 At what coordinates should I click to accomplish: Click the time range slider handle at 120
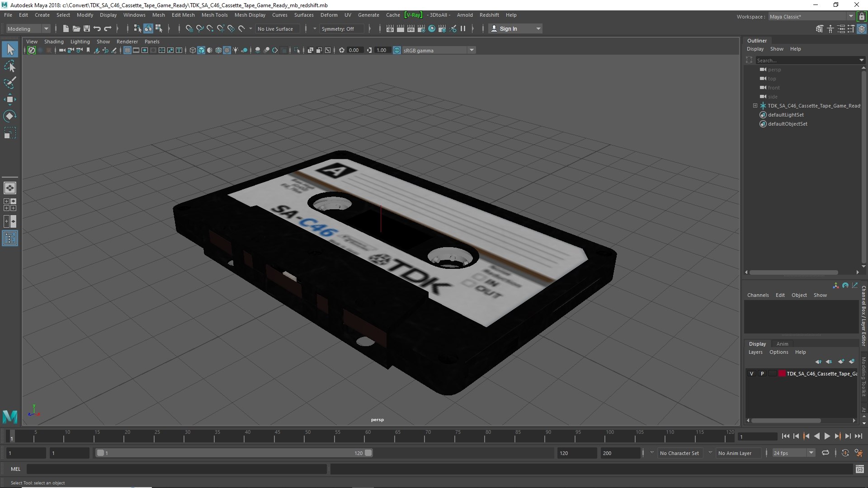click(368, 453)
